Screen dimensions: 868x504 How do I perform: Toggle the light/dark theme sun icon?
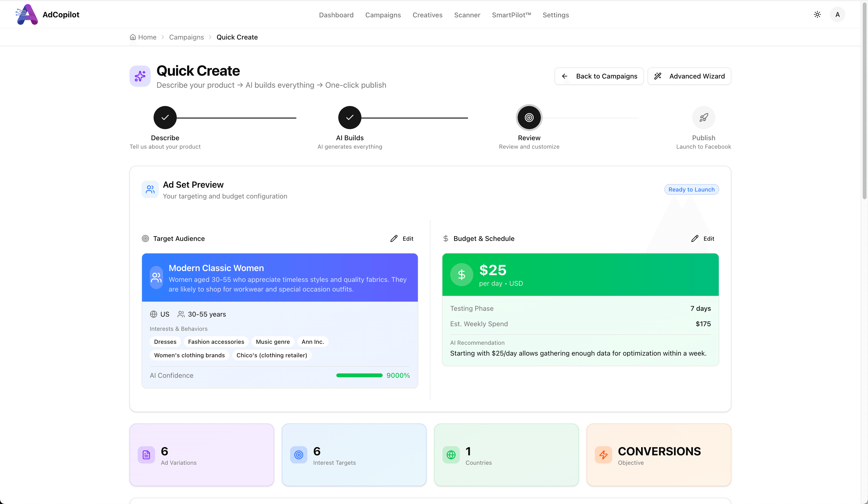coord(817,14)
